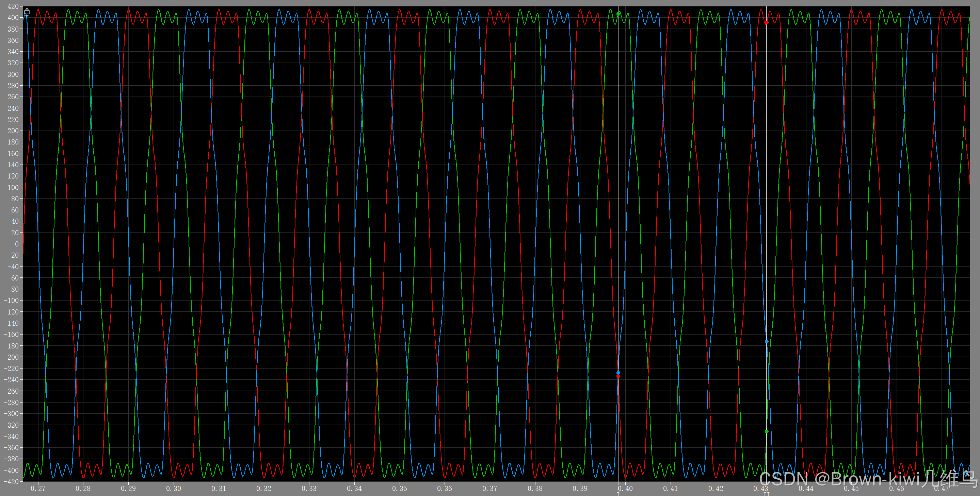This screenshot has width=980, height=496.
Task: Click the 0.27 tick label on time axis
Action: (38, 489)
